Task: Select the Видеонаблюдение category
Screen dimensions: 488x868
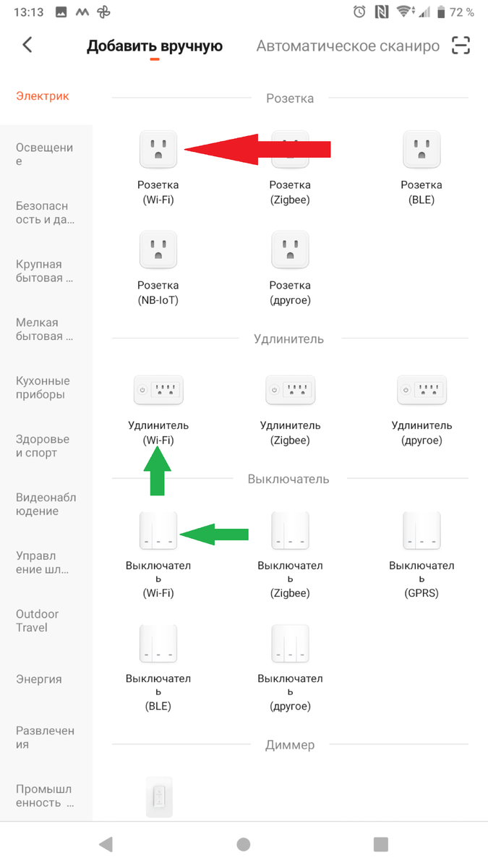Action: pyautogui.click(x=46, y=504)
